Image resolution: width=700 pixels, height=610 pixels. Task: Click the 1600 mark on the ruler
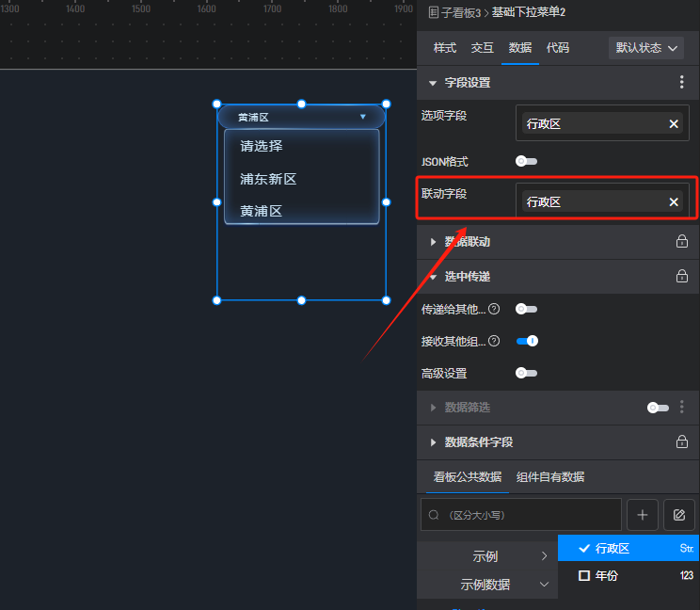pyautogui.click(x=206, y=8)
